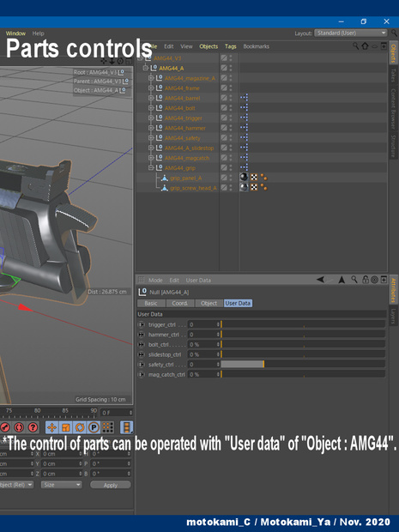
Task: Select the Scale tool icon in bottom toolbar
Action: click(65, 427)
